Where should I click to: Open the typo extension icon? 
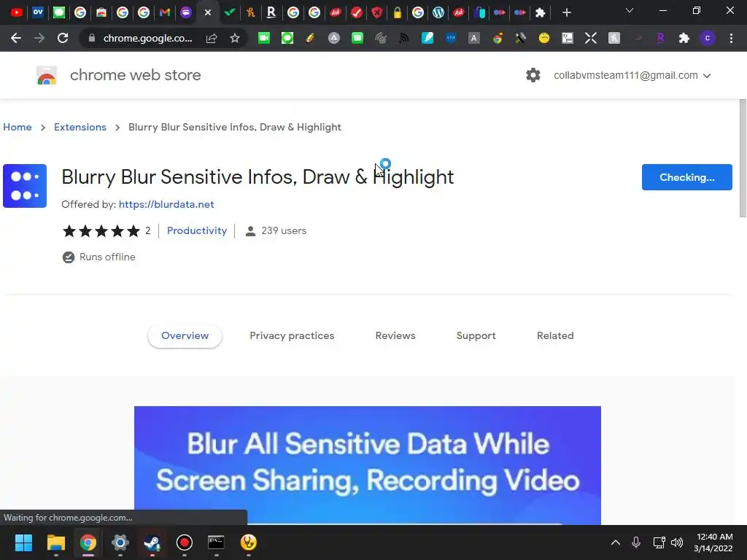click(568, 38)
